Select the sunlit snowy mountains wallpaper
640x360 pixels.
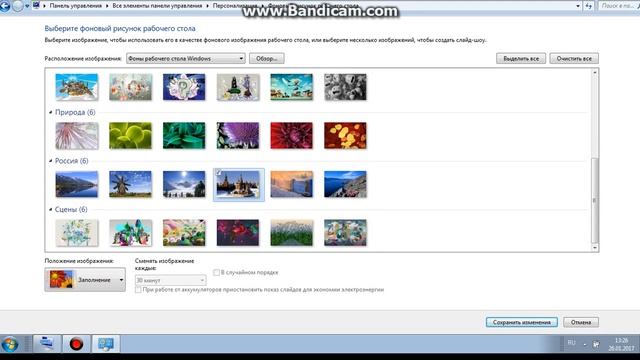coord(184,184)
